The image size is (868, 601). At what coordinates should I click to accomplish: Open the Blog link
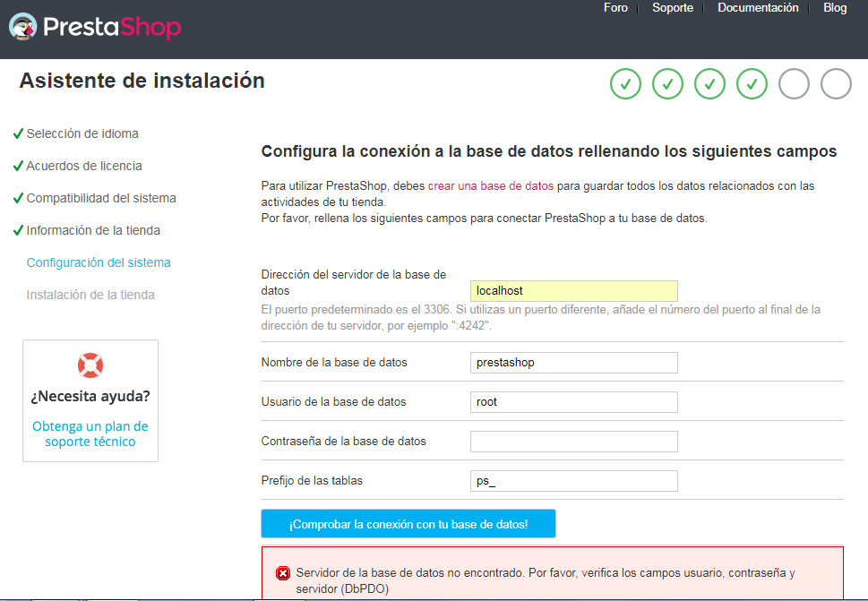835,8
